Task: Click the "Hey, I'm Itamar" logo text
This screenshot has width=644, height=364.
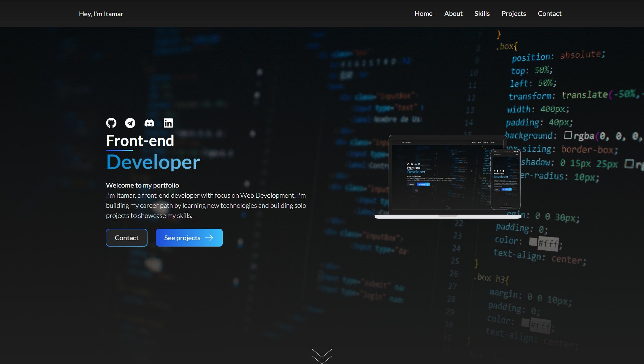Action: pyautogui.click(x=101, y=14)
